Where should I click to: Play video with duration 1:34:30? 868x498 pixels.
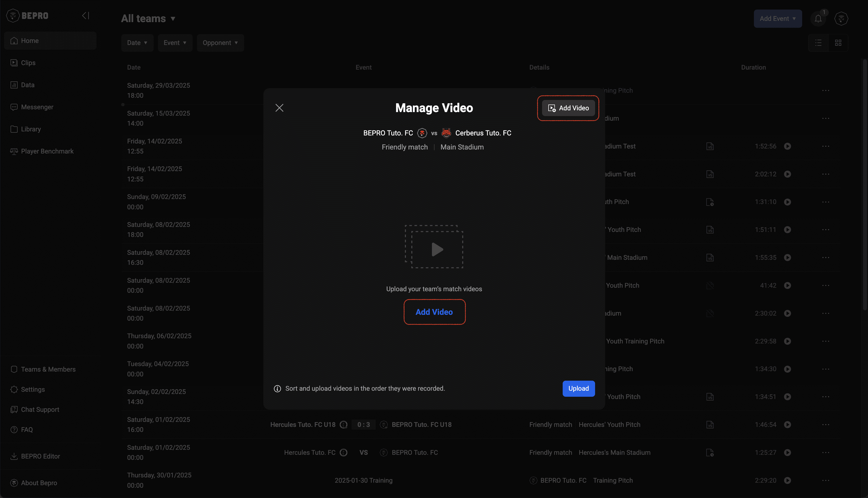(x=787, y=369)
